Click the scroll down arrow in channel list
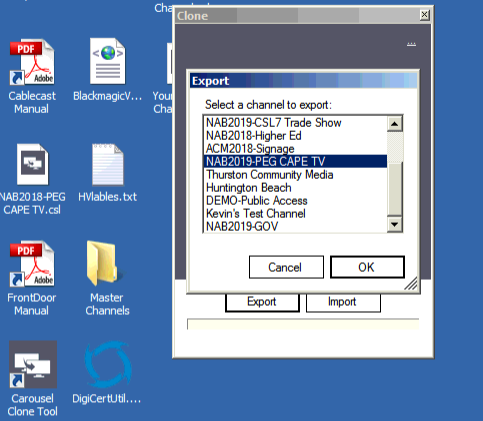The width and height of the screenshot is (483, 421). pyautogui.click(x=395, y=224)
